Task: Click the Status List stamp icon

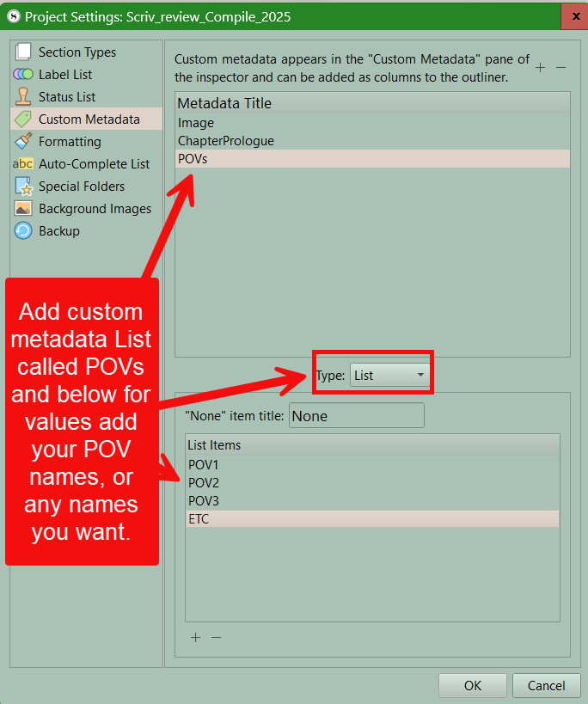Action: pyautogui.click(x=23, y=97)
